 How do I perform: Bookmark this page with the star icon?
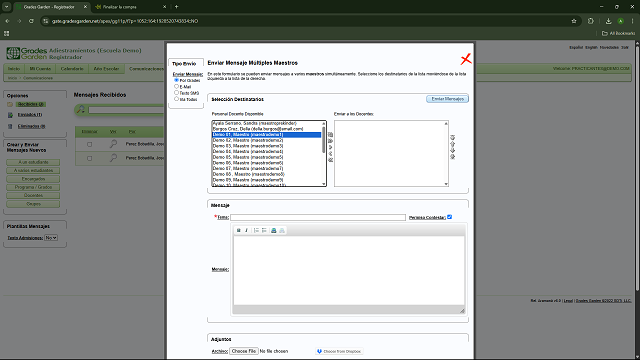(x=574, y=21)
